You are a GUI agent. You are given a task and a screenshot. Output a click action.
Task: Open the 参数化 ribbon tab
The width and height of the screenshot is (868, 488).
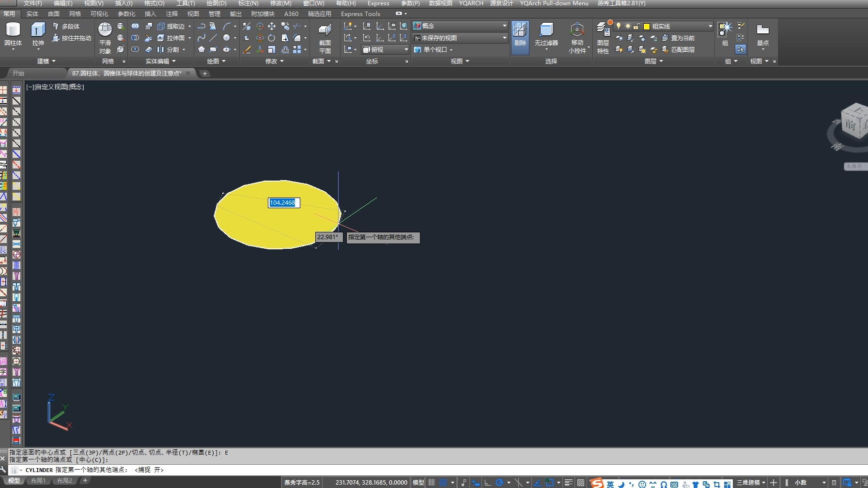(126, 14)
